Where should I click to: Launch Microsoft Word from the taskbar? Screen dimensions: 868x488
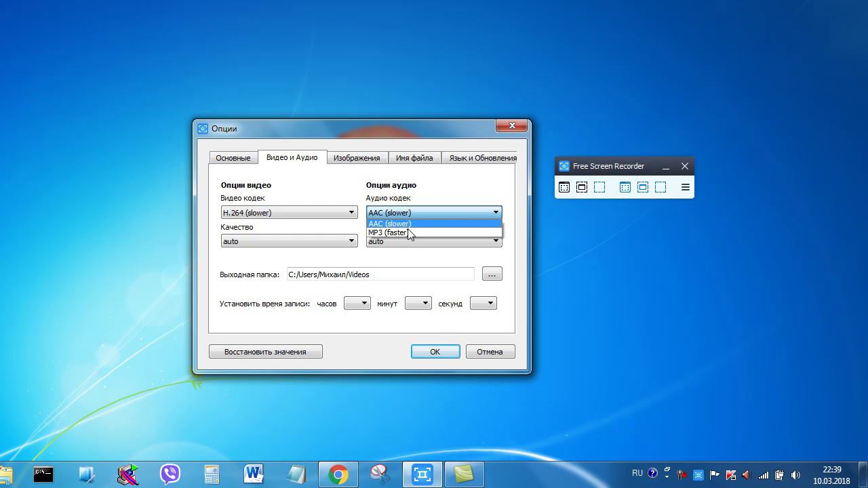point(254,474)
